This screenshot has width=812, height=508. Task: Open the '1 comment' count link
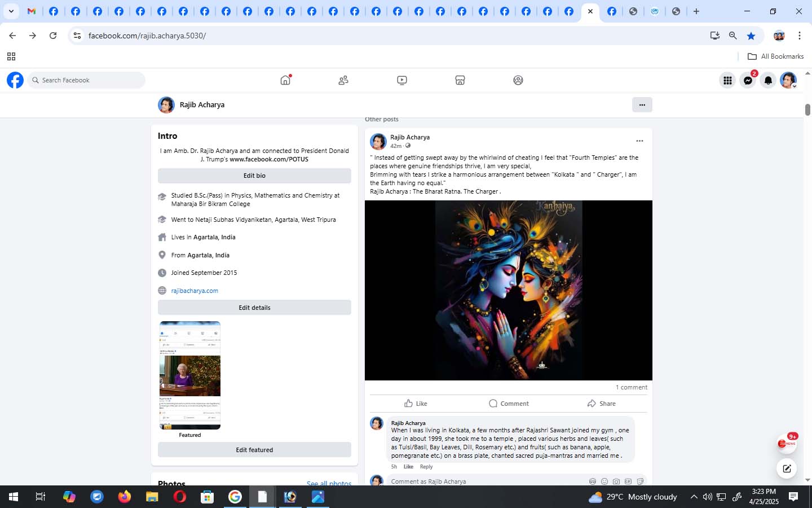632,387
